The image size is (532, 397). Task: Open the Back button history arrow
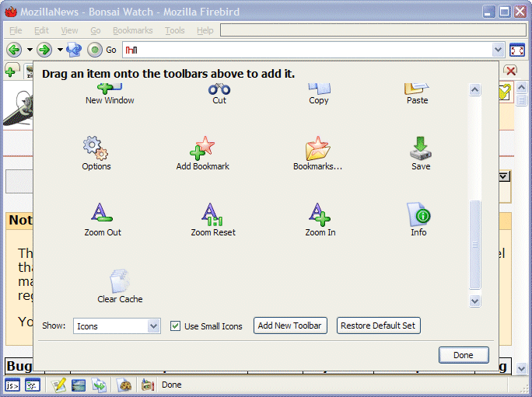(x=30, y=50)
